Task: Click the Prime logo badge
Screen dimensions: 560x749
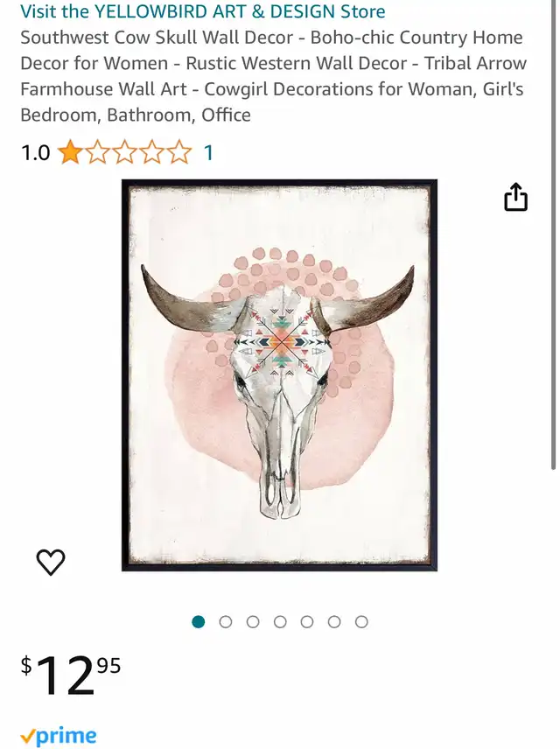Action: coord(59,737)
